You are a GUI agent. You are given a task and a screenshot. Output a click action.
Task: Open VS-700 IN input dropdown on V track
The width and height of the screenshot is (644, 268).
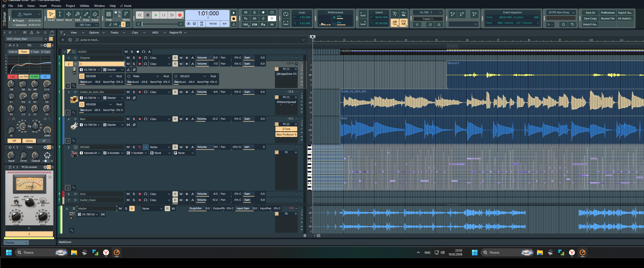(91, 70)
